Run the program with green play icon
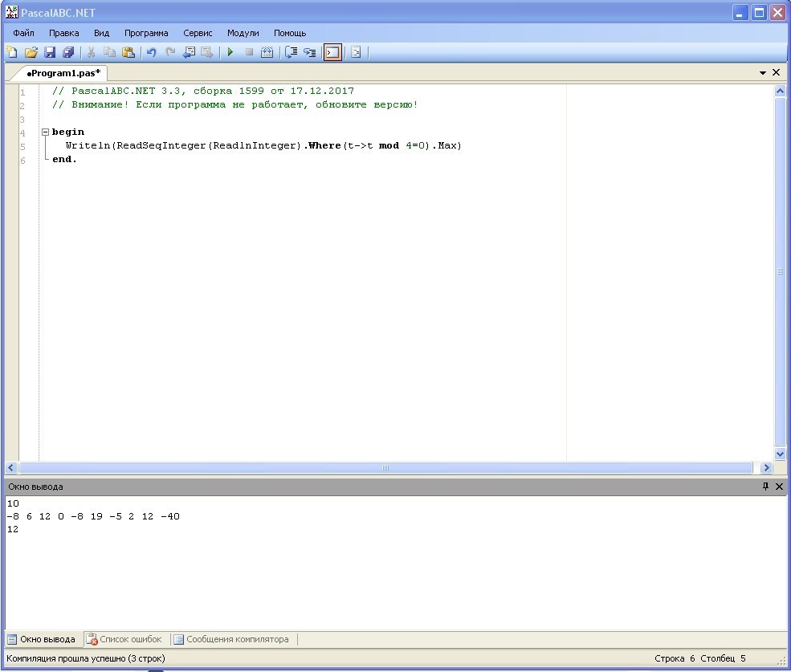The height and width of the screenshot is (672, 791). (230, 53)
